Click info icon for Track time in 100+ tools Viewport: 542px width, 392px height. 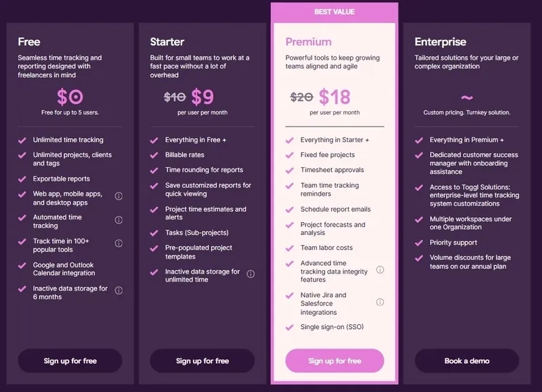(x=119, y=244)
